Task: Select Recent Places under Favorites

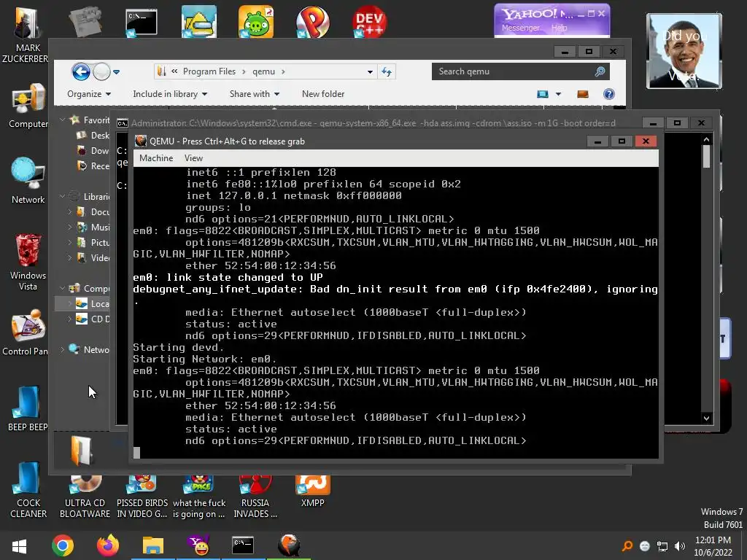Action: (93, 166)
